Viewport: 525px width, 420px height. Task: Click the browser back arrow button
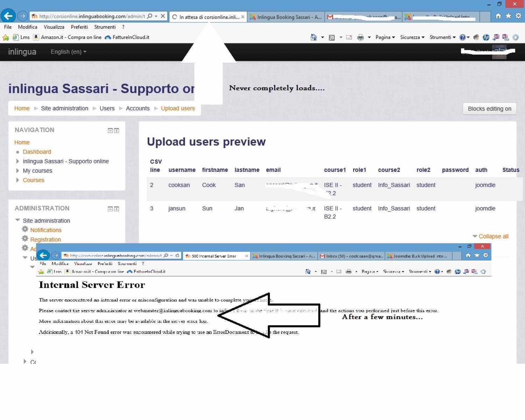(8, 16)
